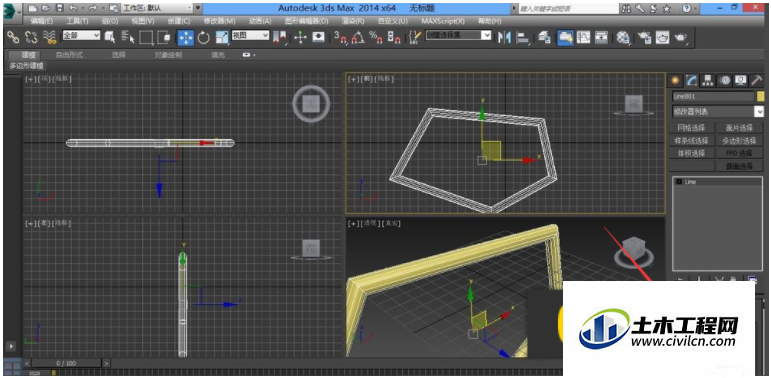Image resolution: width=771 pixels, height=378 pixels.
Task: Click the Bind to Space Warp tool
Action: point(49,37)
